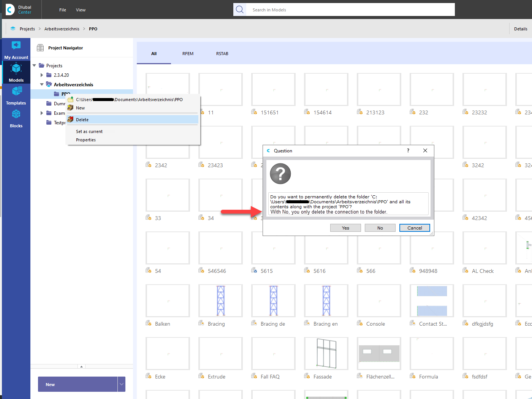
Task: Collapse the Projects tree root
Action: (34, 66)
